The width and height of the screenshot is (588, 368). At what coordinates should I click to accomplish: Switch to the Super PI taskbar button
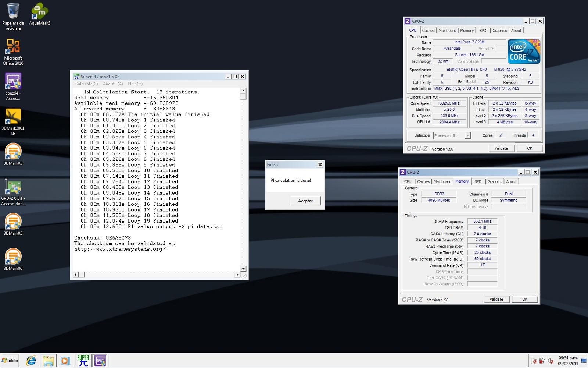coord(83,361)
